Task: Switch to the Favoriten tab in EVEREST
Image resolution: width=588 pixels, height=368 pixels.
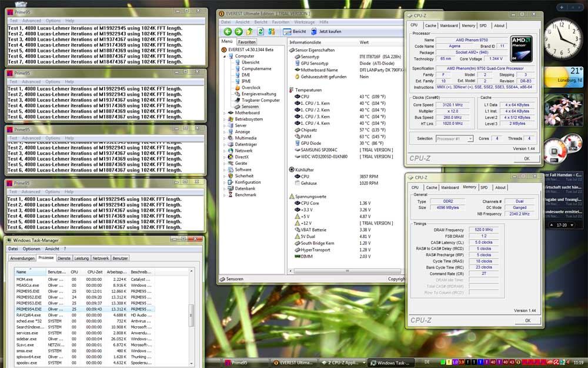Action: (x=247, y=42)
